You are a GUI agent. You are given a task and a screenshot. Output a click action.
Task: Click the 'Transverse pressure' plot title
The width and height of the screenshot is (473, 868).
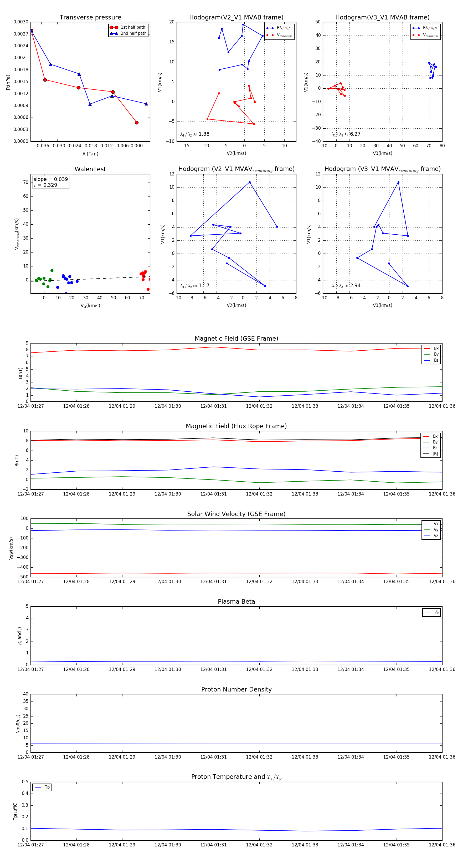pos(90,18)
